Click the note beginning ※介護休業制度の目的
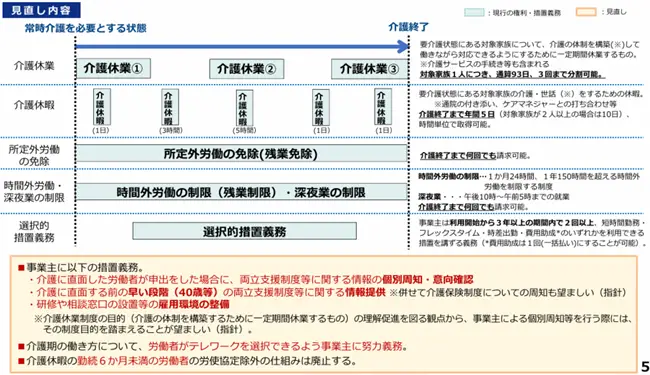Image resolution: width=650 pixels, height=375 pixels. (x=333, y=324)
